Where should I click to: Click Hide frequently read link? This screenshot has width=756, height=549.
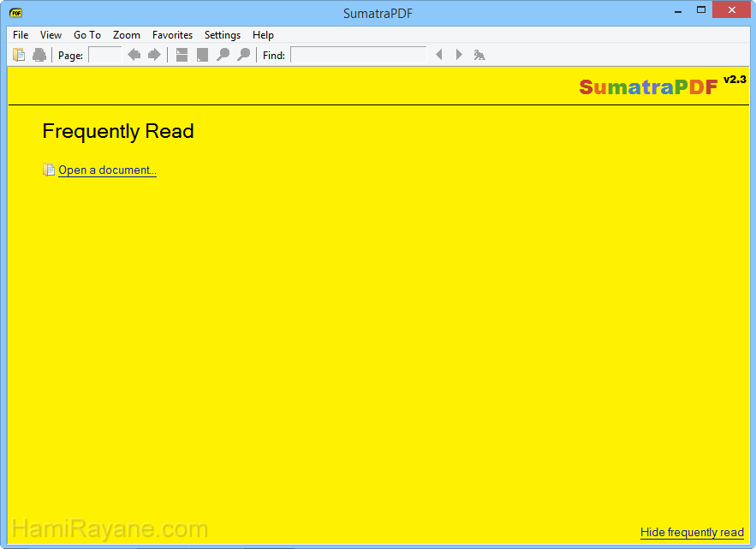pyautogui.click(x=692, y=532)
